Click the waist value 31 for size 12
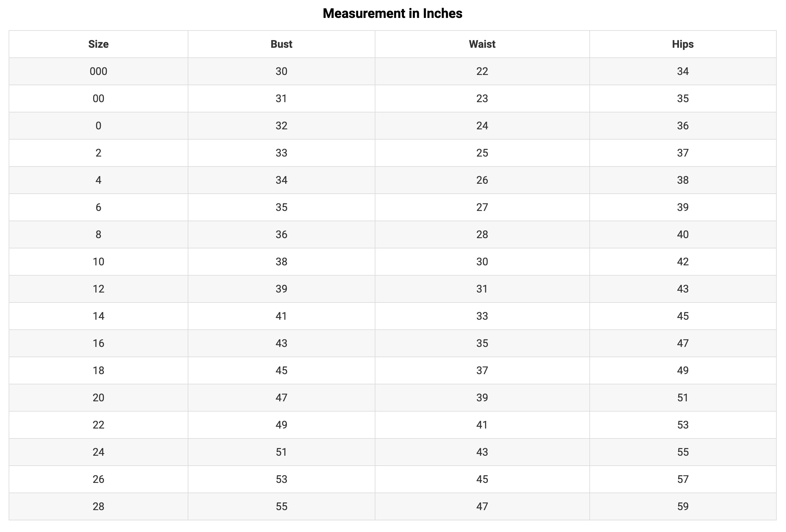This screenshot has width=786, height=532. (x=482, y=289)
